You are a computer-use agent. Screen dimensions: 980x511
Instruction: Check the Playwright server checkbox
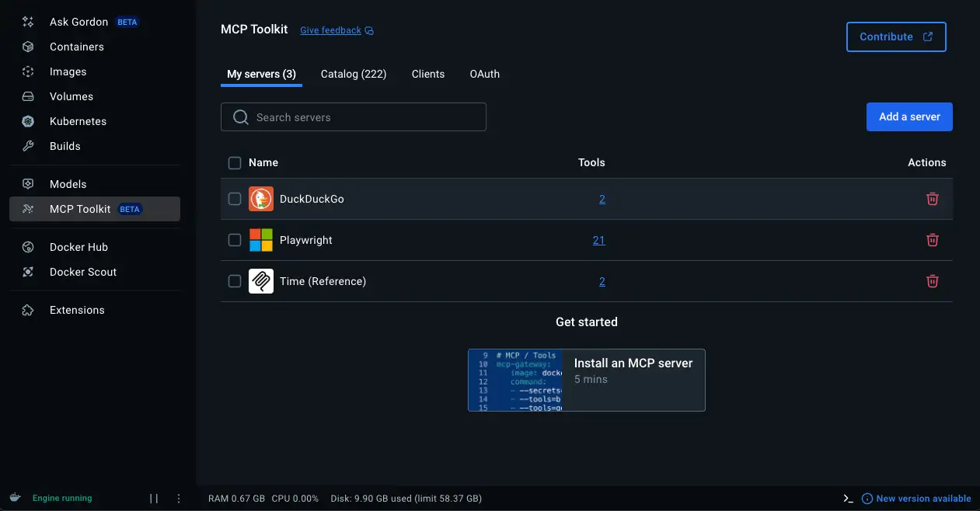235,240
